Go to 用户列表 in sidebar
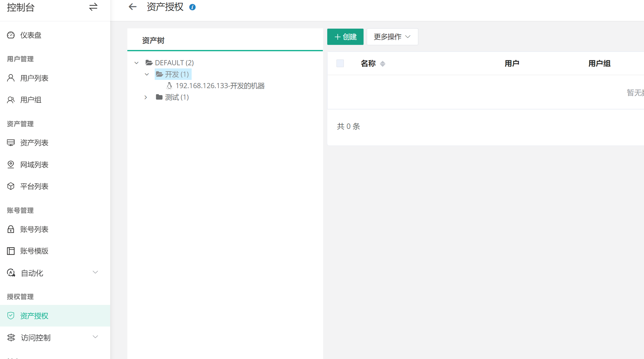Viewport: 644px width, 359px height. pos(34,78)
